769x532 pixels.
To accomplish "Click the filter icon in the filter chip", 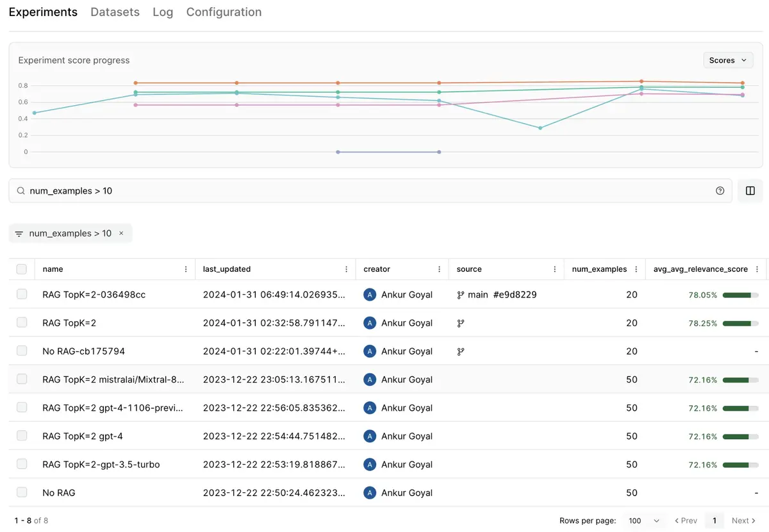I will (x=19, y=234).
